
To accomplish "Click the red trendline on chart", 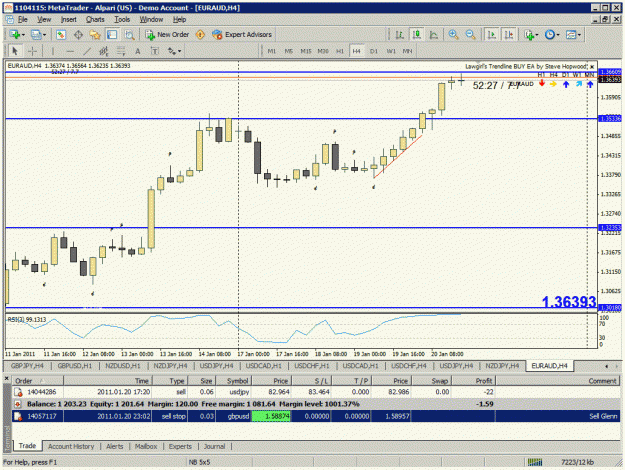I will pos(398,157).
